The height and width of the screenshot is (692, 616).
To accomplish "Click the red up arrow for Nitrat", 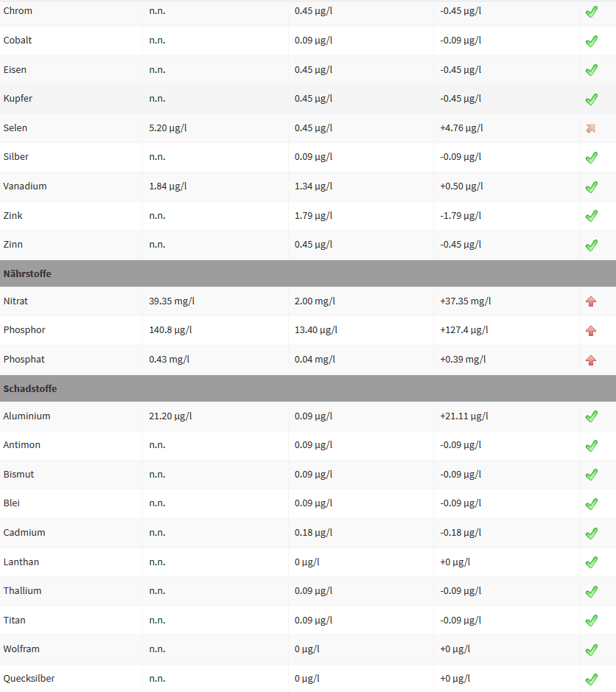I will click(590, 301).
